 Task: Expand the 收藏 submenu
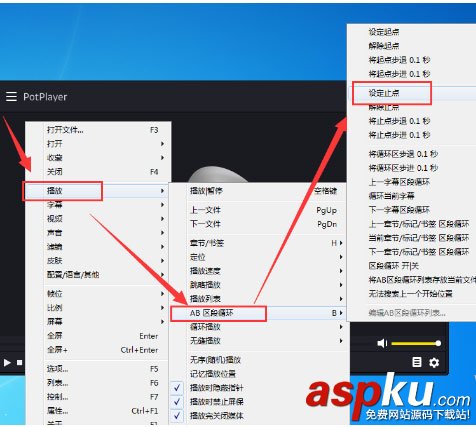pos(98,158)
